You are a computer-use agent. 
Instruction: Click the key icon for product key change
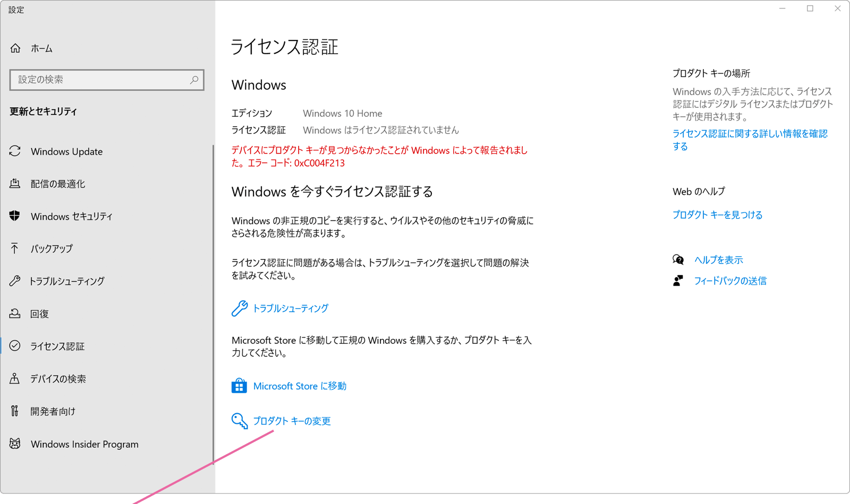click(240, 421)
